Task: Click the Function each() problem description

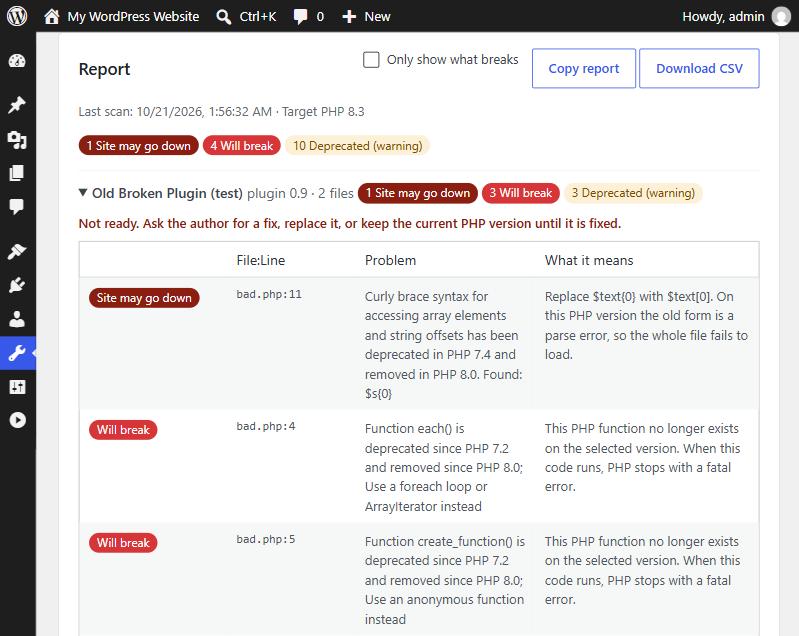Action: [443, 467]
